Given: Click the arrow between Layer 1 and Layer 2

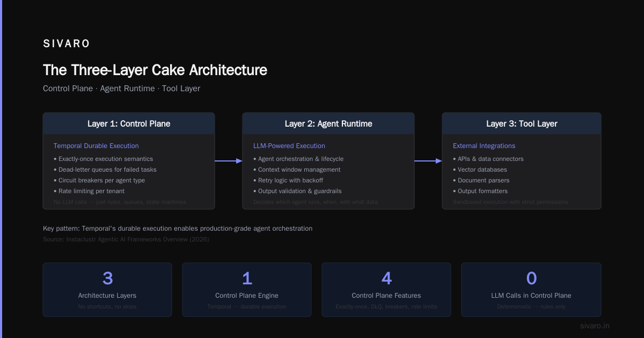Looking at the screenshot, I should [x=229, y=160].
